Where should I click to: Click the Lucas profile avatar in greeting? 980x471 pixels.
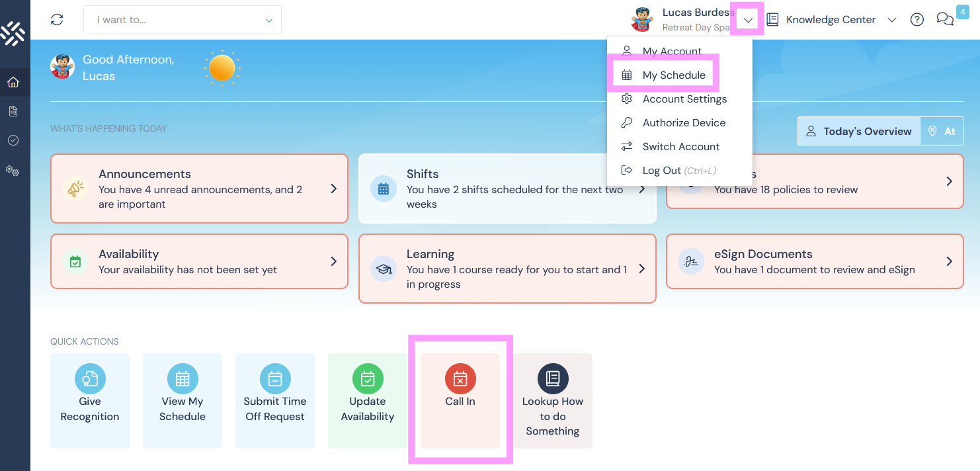point(63,67)
